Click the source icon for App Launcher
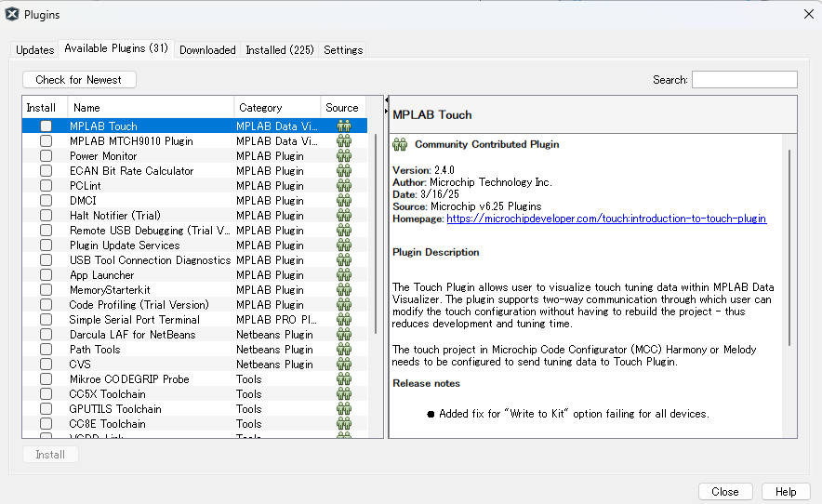This screenshot has width=822, height=504. coord(344,275)
